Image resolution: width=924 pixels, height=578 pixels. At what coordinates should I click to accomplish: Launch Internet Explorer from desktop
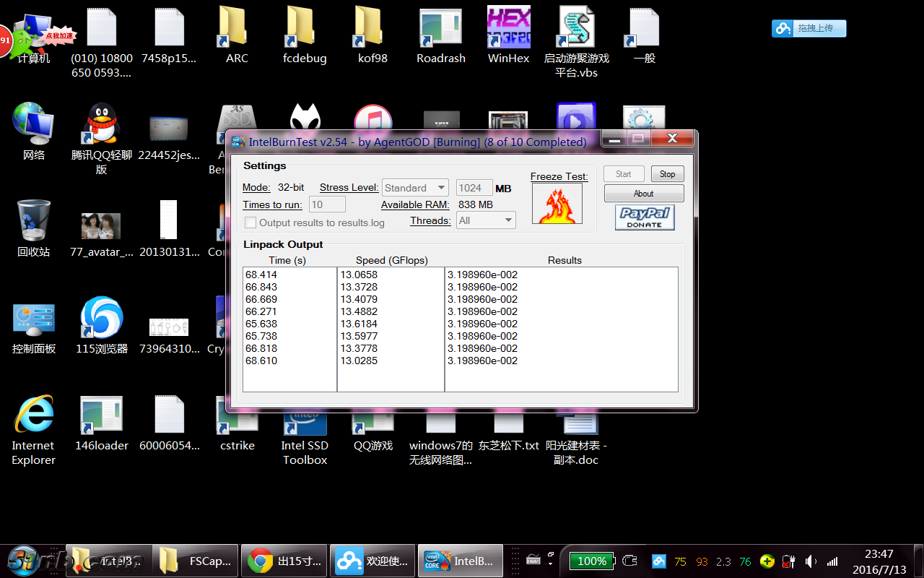[x=33, y=429]
